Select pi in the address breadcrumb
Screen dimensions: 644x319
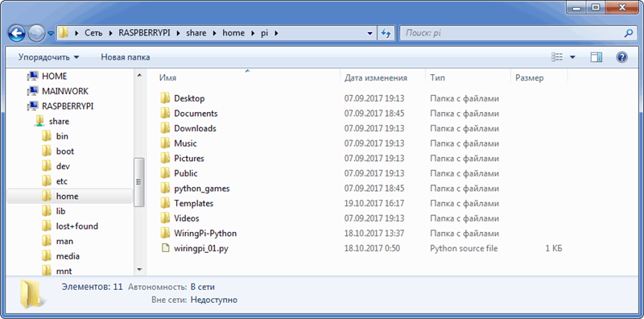[264, 33]
